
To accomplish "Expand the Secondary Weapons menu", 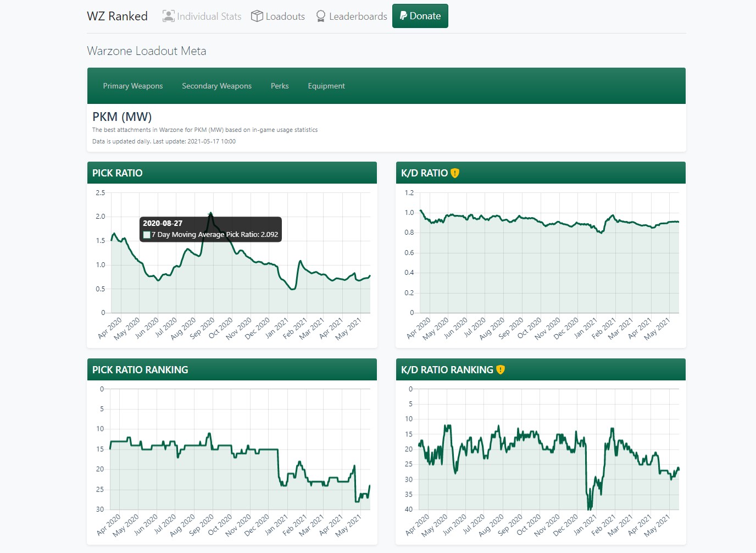I will coord(216,86).
